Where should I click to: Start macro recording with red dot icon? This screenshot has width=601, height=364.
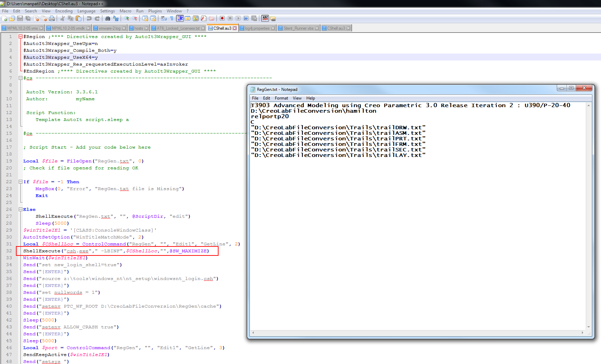(x=222, y=18)
